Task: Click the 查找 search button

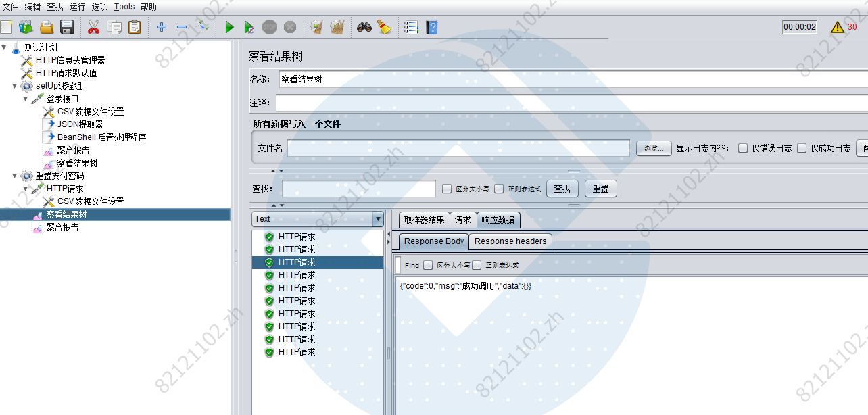Action: [562, 189]
